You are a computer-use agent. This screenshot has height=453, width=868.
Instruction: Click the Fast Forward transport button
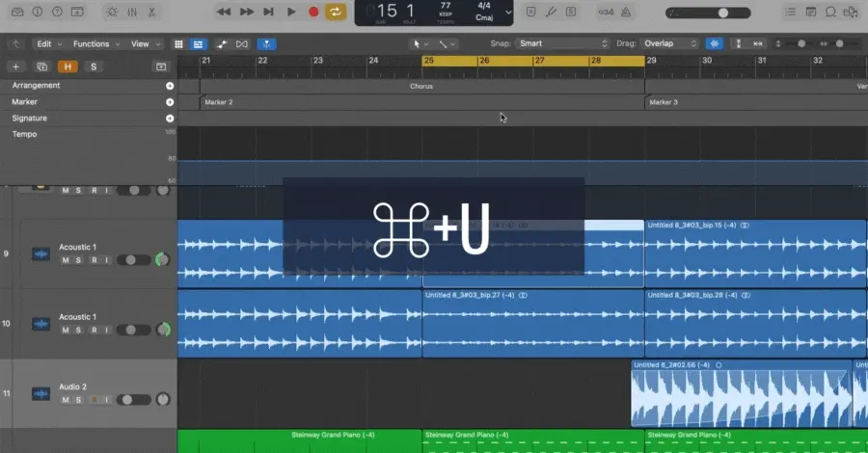(x=246, y=12)
